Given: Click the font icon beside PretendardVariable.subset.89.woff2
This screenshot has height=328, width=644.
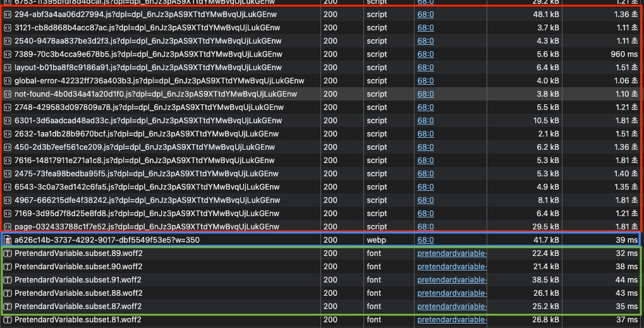Looking at the screenshot, I should point(7,253).
